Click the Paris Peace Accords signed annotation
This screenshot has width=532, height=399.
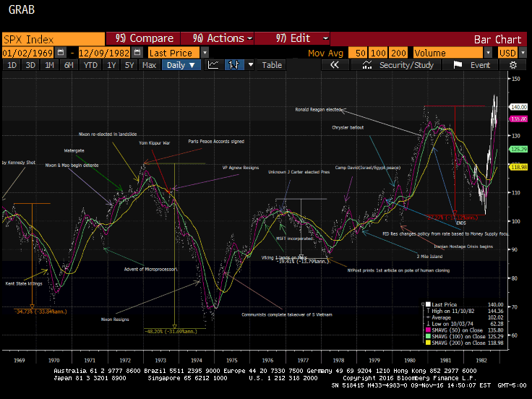point(216,142)
